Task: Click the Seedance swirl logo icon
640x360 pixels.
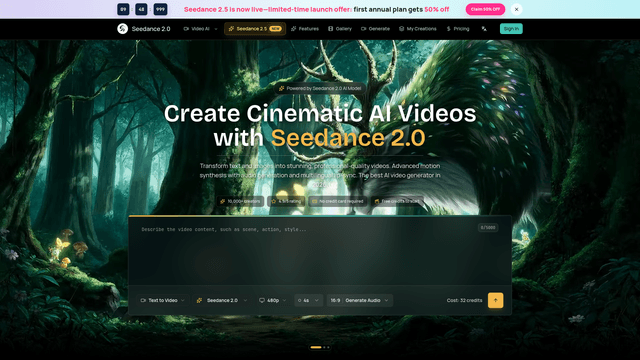Action: [122, 29]
